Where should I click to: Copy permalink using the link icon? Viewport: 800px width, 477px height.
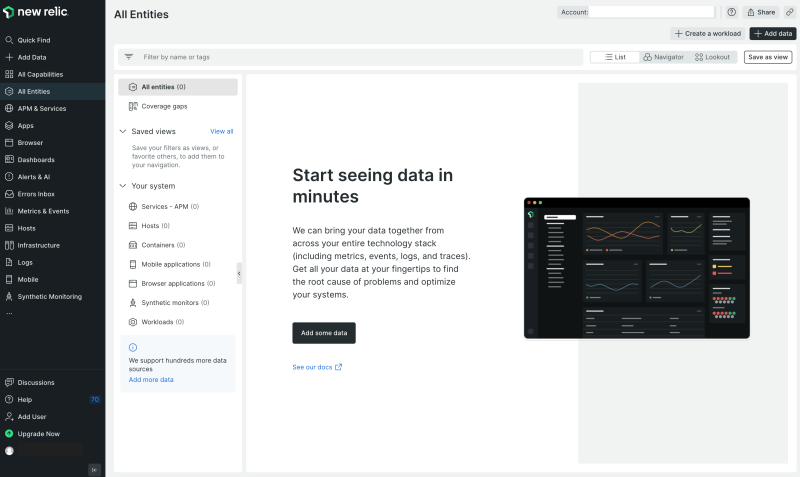click(x=789, y=12)
